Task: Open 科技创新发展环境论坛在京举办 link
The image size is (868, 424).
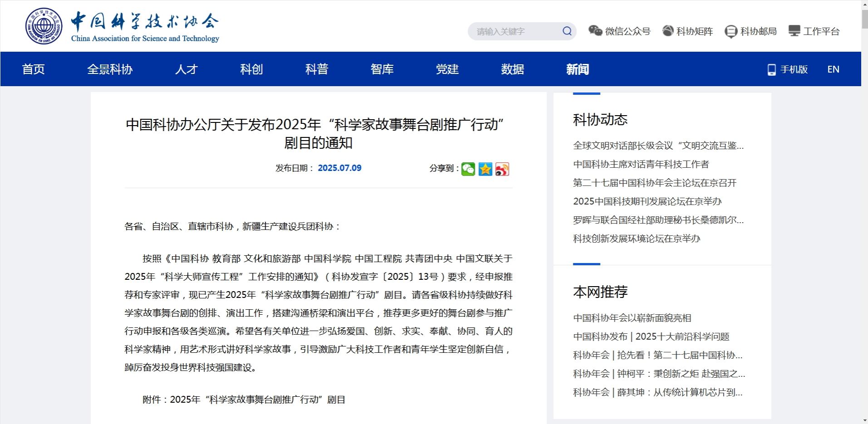Action: point(636,239)
